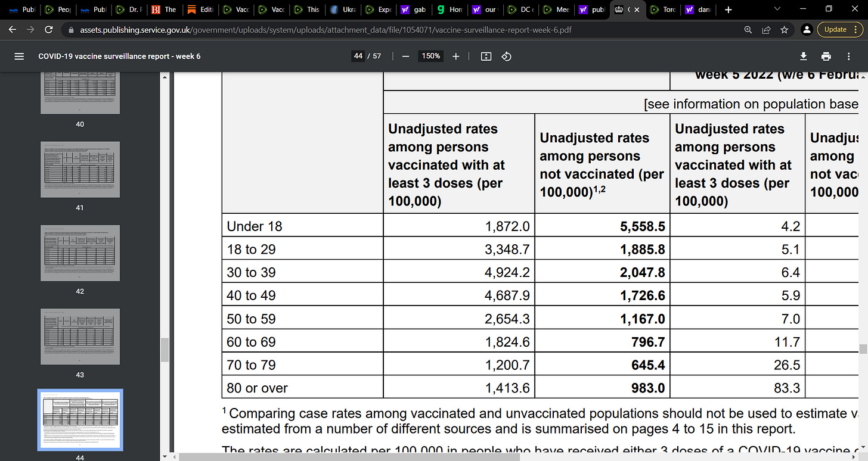
Task: Share this page icon
Action: (766, 29)
